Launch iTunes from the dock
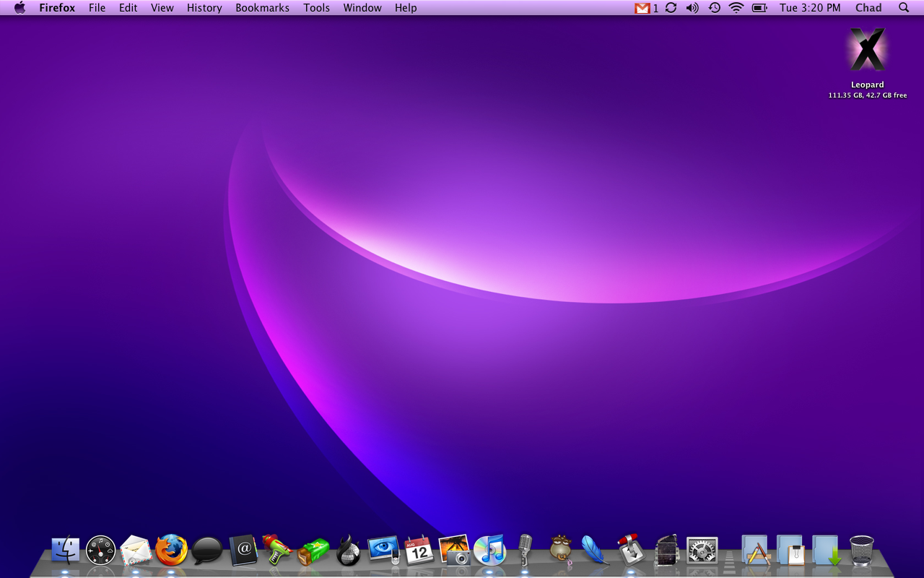The image size is (924, 578). pyautogui.click(x=490, y=551)
